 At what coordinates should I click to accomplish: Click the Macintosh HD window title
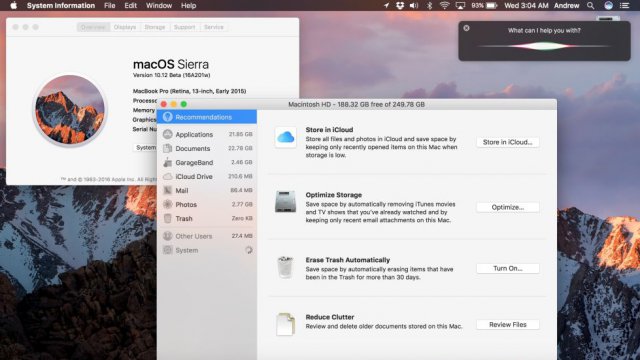coord(356,104)
